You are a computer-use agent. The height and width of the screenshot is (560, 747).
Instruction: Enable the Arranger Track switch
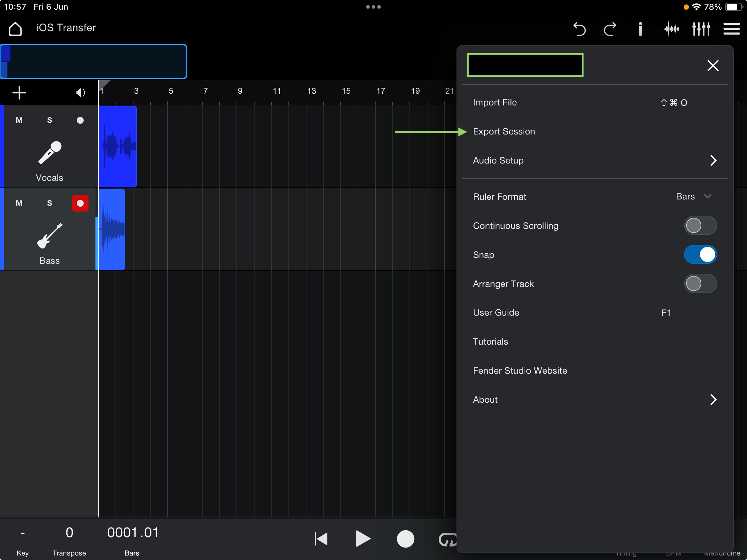pyautogui.click(x=700, y=284)
